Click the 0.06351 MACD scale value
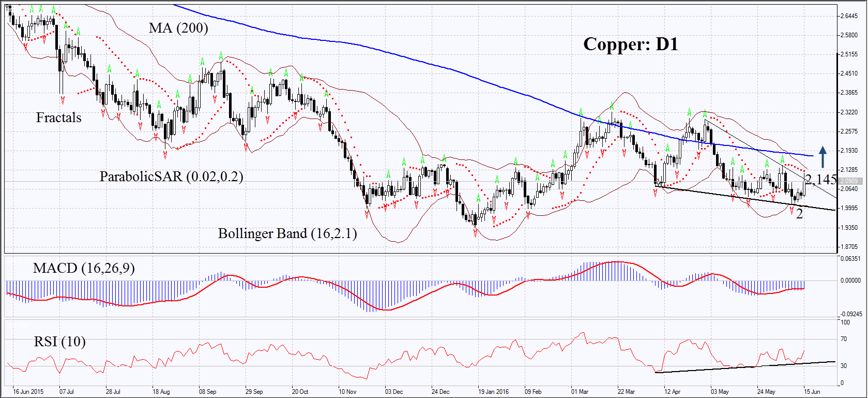 (x=850, y=259)
